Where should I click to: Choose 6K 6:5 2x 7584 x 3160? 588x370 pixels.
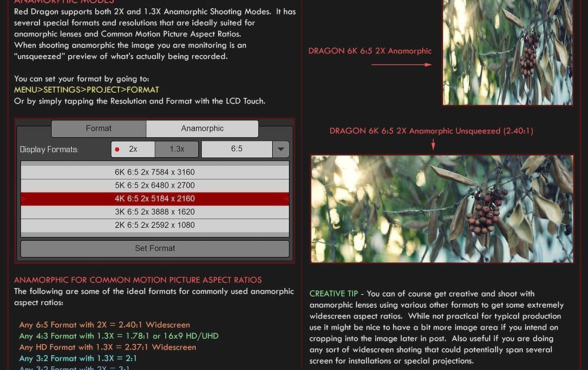[155, 172]
